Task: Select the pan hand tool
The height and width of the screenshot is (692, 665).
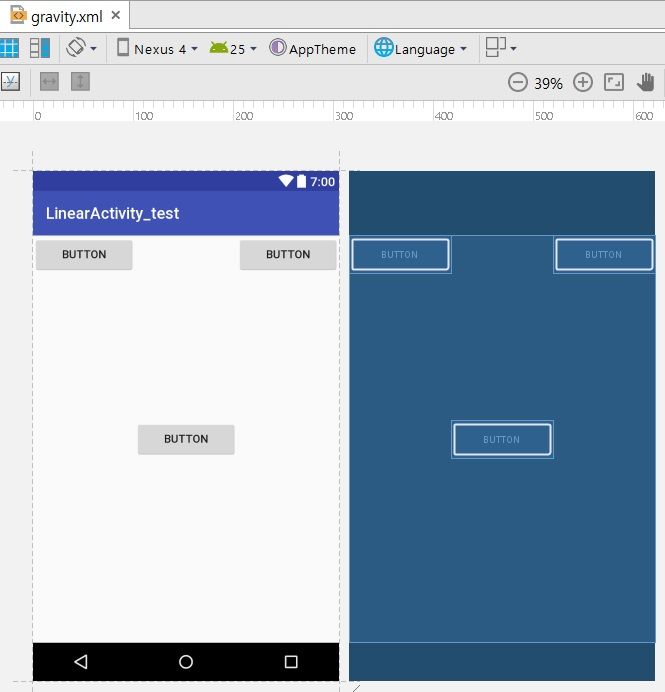Action: [x=646, y=82]
